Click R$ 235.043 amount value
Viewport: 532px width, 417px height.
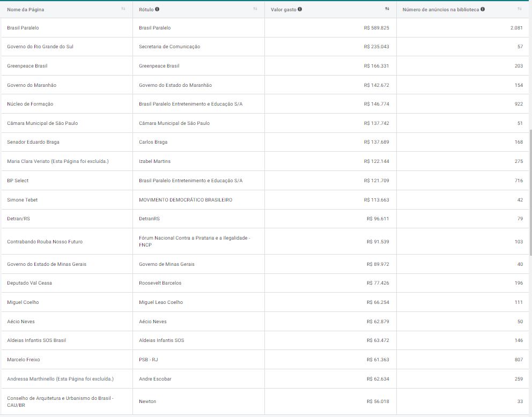376,47
